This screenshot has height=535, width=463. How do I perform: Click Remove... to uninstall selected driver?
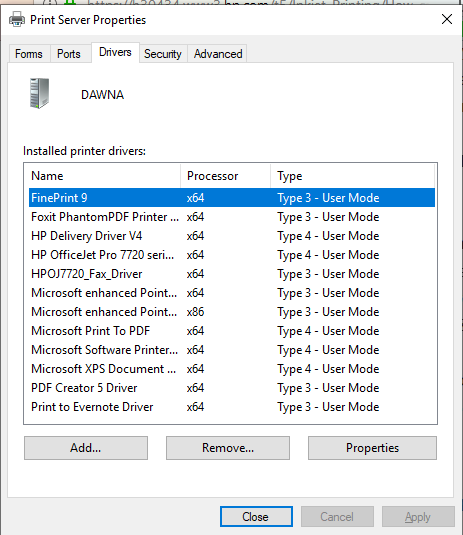228,448
